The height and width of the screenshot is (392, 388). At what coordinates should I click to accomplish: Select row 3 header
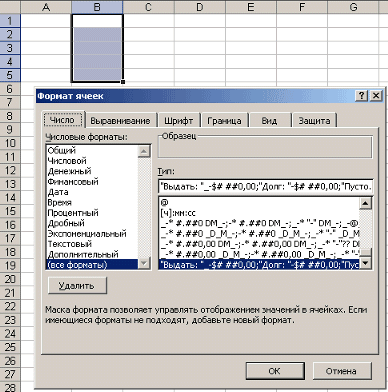[10, 48]
